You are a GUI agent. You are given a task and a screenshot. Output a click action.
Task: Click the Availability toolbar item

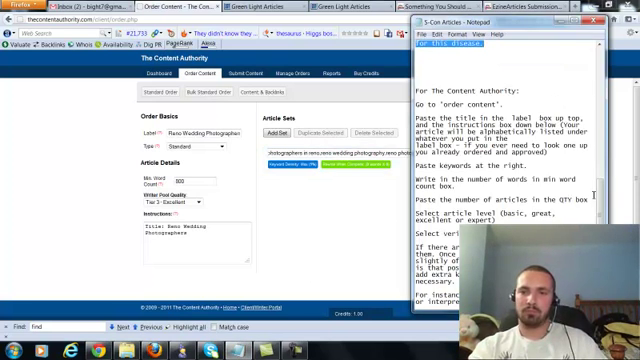coord(114,44)
